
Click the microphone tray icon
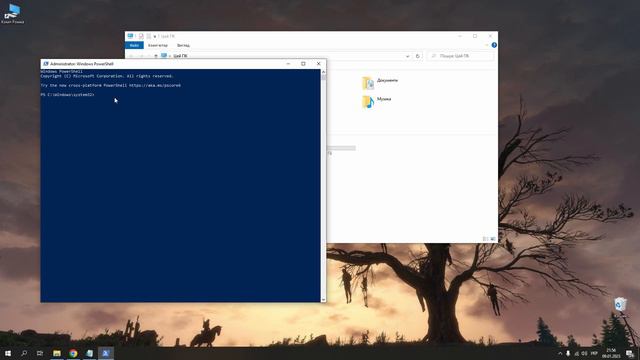(568, 353)
